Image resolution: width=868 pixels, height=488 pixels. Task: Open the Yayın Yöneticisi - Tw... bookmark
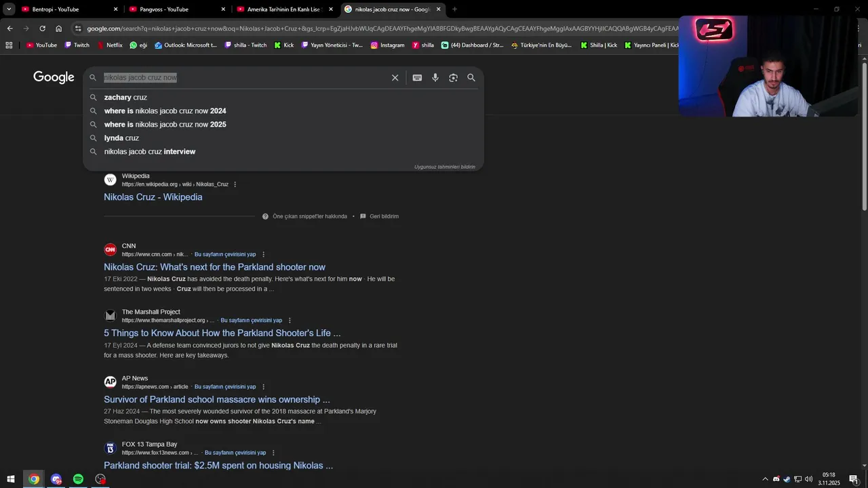tap(332, 45)
